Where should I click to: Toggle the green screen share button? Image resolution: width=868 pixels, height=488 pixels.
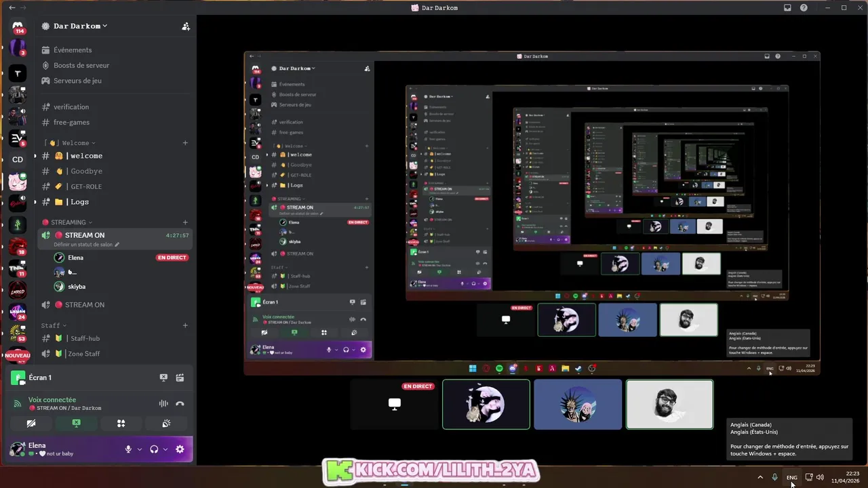coord(76,423)
